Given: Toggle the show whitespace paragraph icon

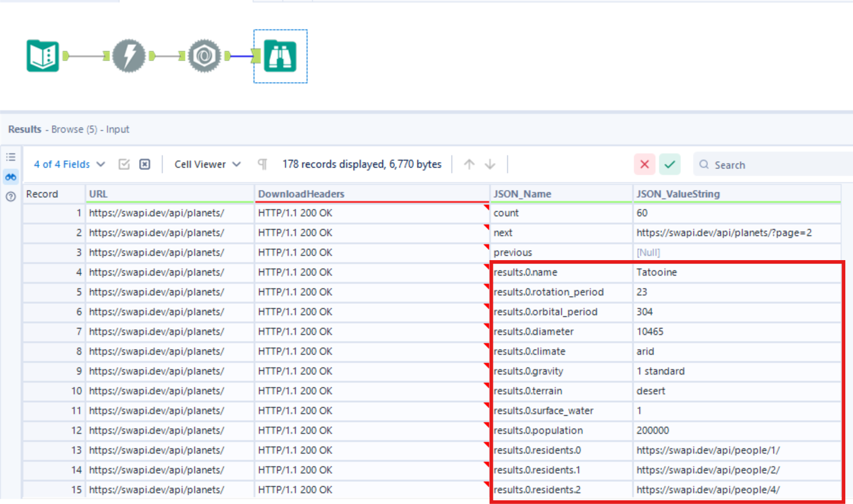Looking at the screenshot, I should 262,164.
